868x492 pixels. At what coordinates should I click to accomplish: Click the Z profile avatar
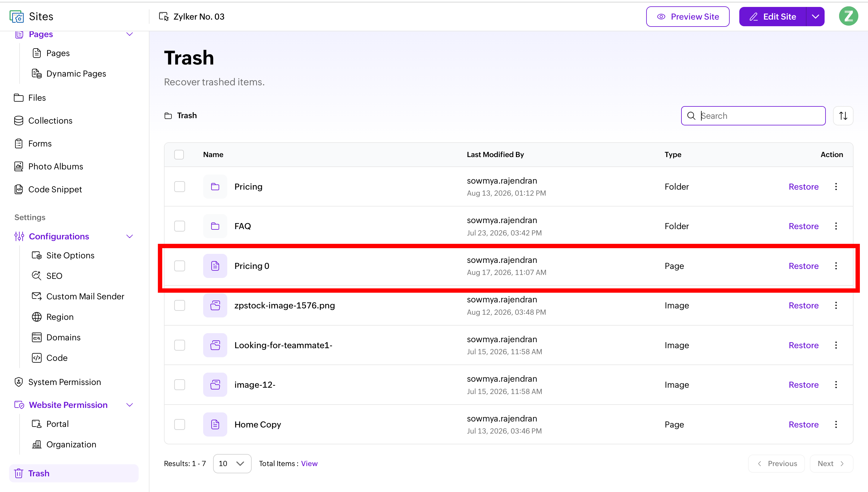[x=848, y=16]
